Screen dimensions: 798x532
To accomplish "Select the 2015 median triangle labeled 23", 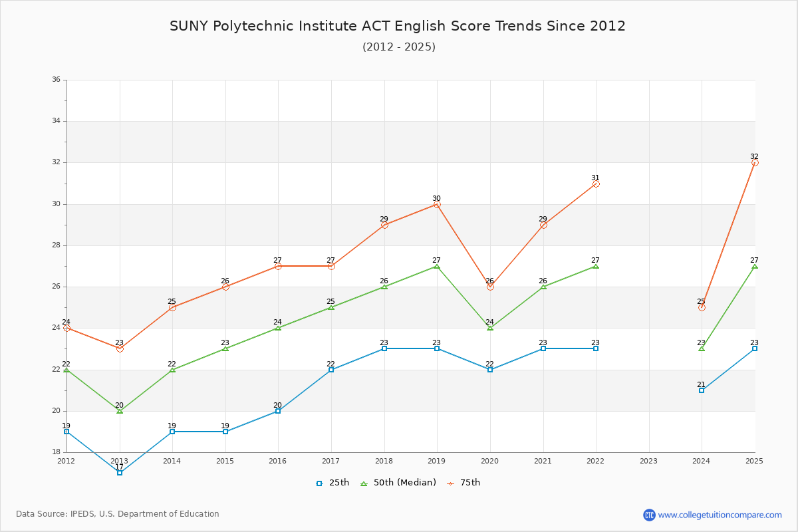I will [225, 348].
